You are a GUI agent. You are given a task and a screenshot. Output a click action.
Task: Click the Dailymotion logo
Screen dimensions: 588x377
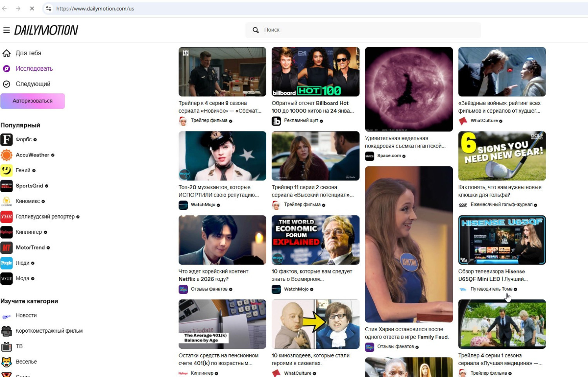click(x=46, y=30)
